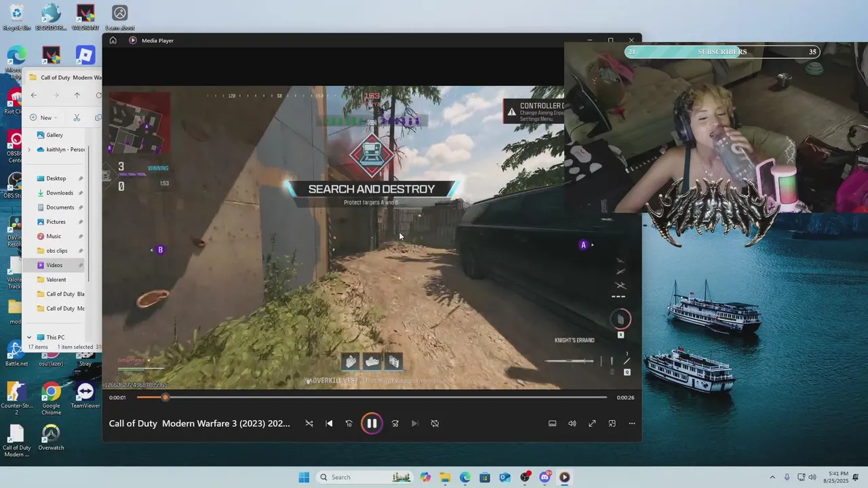Click the 0:00:01 elapsed time label

[117, 398]
